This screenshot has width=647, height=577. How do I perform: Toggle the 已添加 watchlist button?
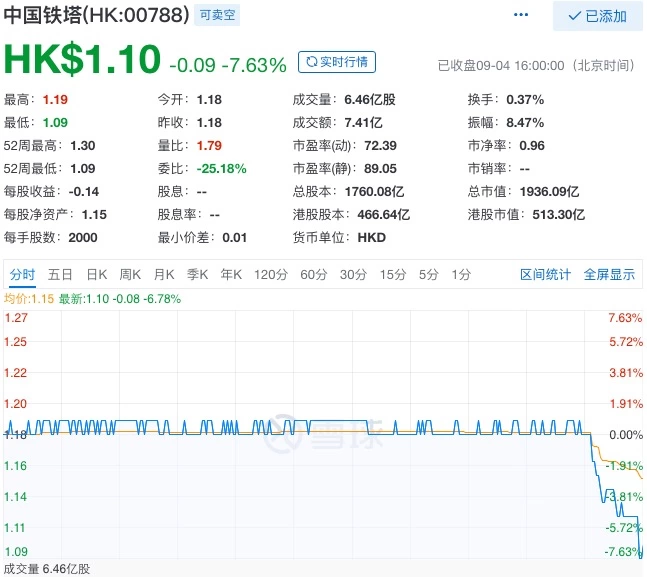[x=597, y=16]
